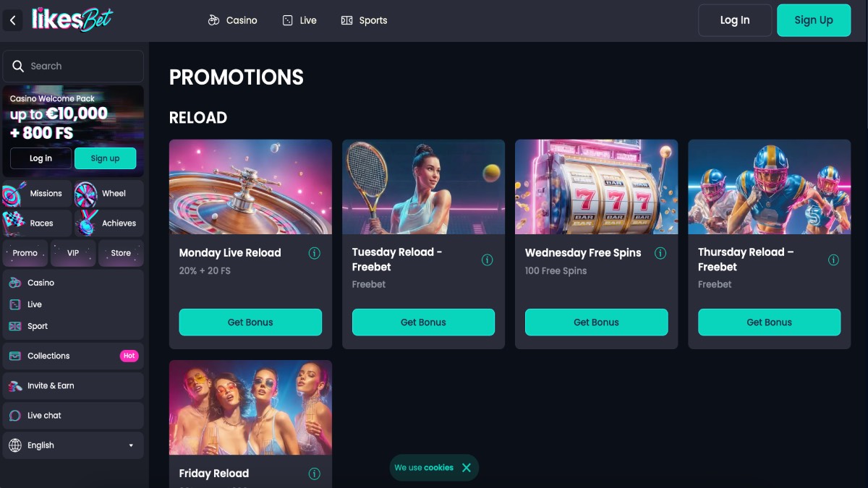
Task: Switch to Sports in top navigation
Action: tap(364, 20)
